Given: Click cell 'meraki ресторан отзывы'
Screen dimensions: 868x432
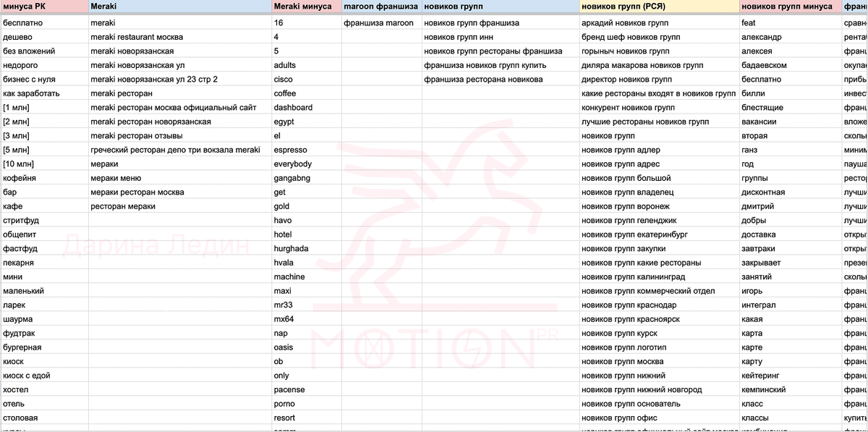Looking at the screenshot, I should 179,136.
